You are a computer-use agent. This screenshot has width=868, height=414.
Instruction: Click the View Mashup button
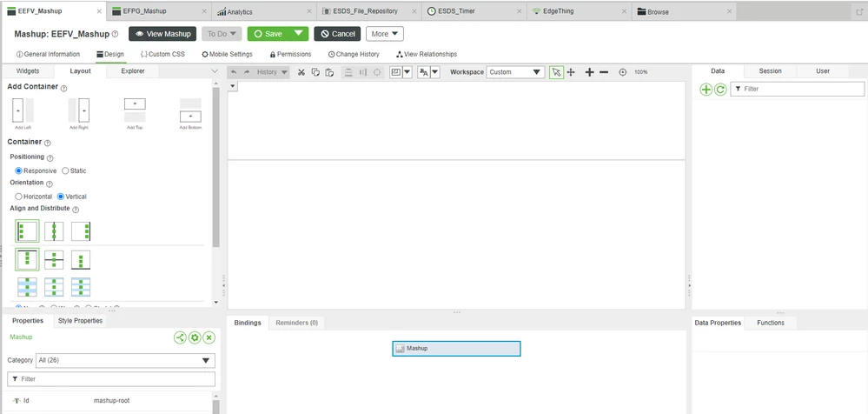pos(162,34)
